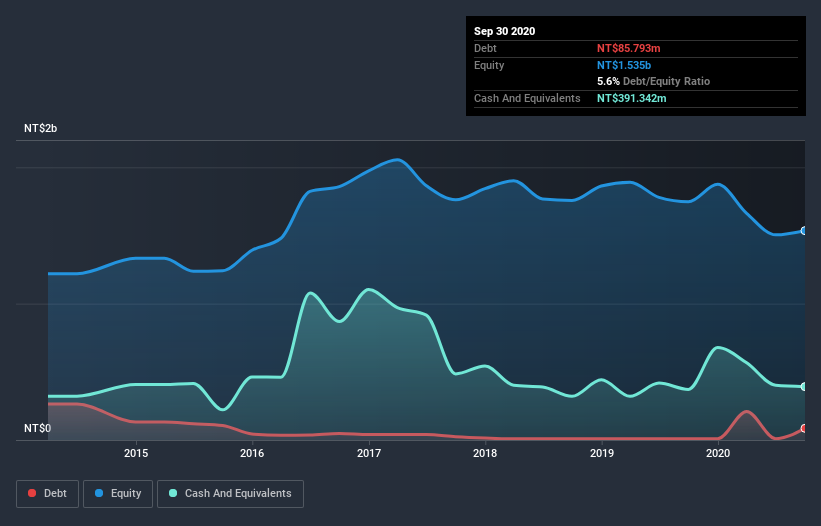Click the 2020 x-axis label
This screenshot has width=821, height=526.
click(x=718, y=453)
